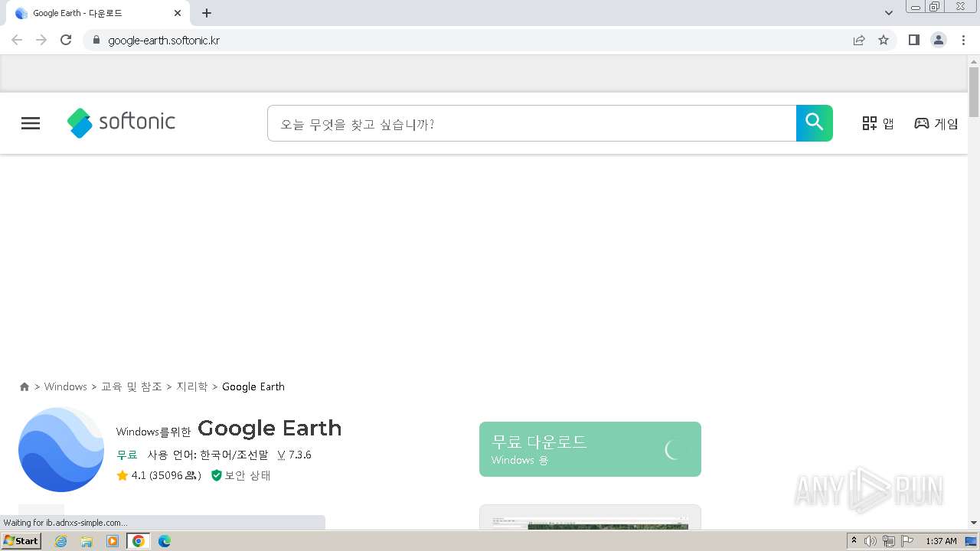This screenshot has width=980, height=551.
Task: Click the Google Earth app logo
Action: click(61, 450)
